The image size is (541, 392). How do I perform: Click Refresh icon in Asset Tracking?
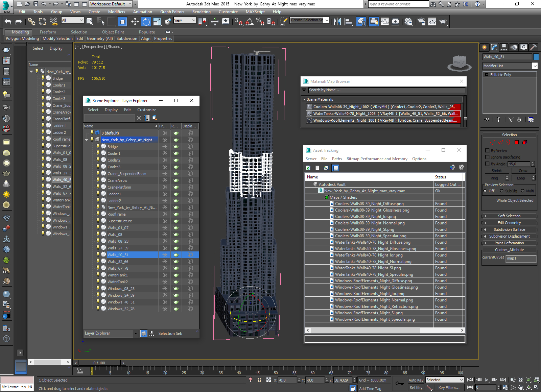coord(308,168)
